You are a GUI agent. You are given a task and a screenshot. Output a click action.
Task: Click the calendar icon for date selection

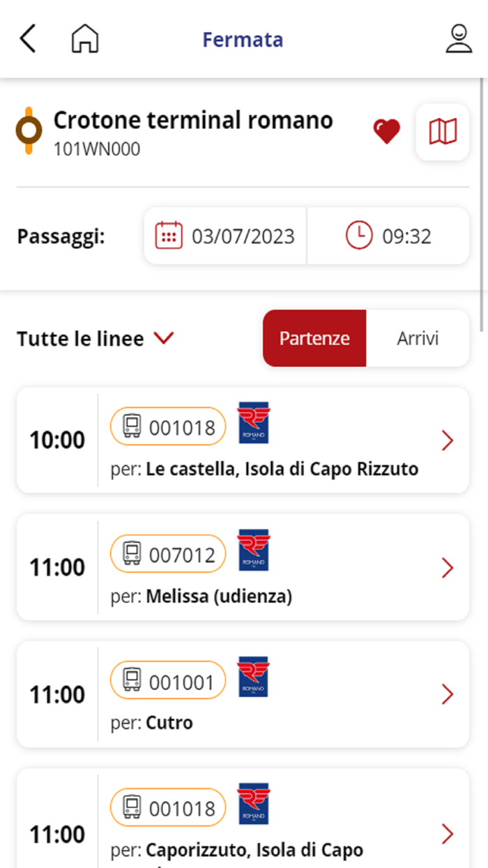pos(167,236)
